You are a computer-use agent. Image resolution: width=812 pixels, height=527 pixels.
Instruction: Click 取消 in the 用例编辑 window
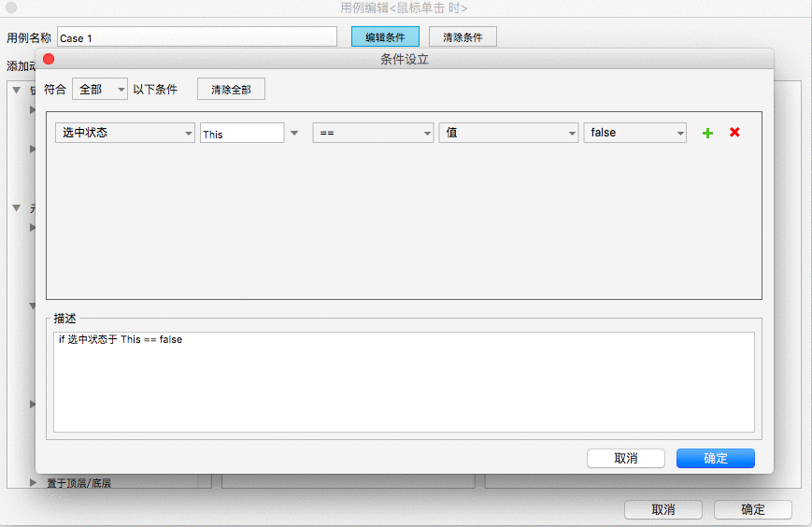[662, 509]
